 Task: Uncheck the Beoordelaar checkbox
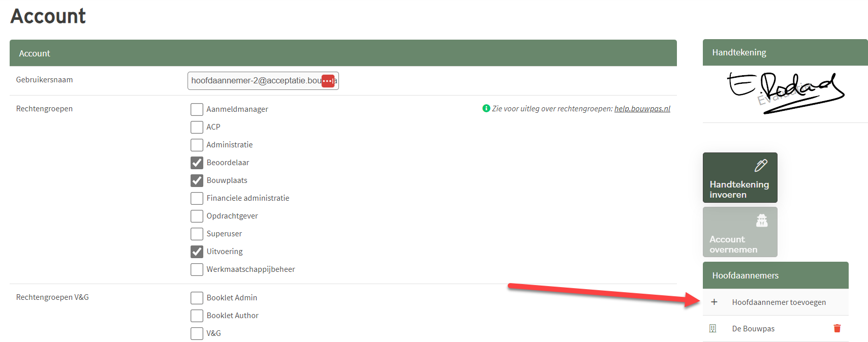pos(197,163)
